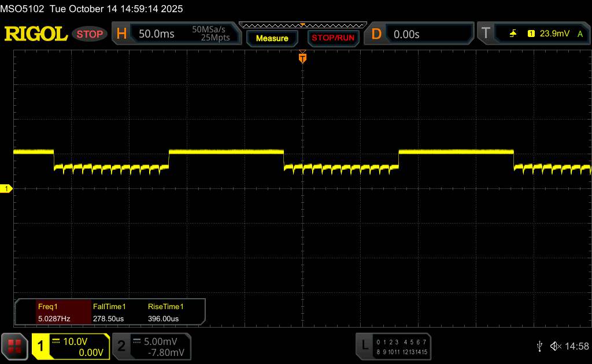Click the orange H horizontal icon
592x364 pixels.
(x=121, y=34)
